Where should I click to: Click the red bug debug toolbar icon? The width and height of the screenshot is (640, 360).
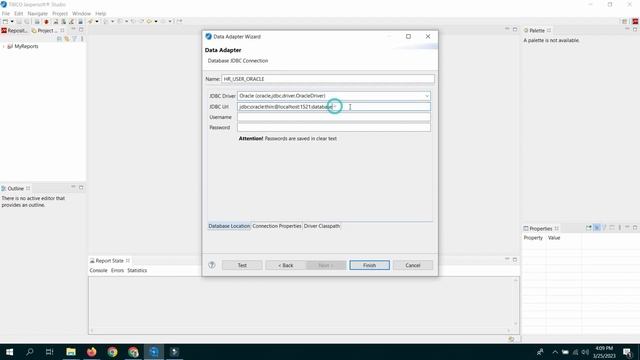coord(46,21)
